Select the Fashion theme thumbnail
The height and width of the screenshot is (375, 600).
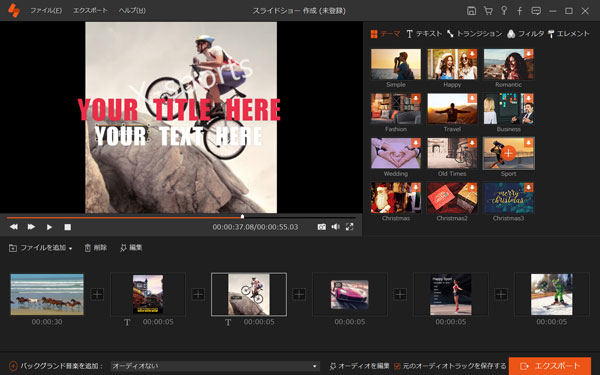tap(396, 109)
